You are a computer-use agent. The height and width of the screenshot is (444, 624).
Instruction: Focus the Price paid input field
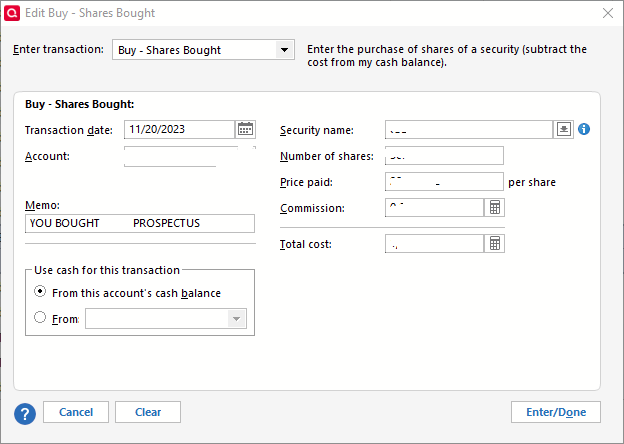443,182
